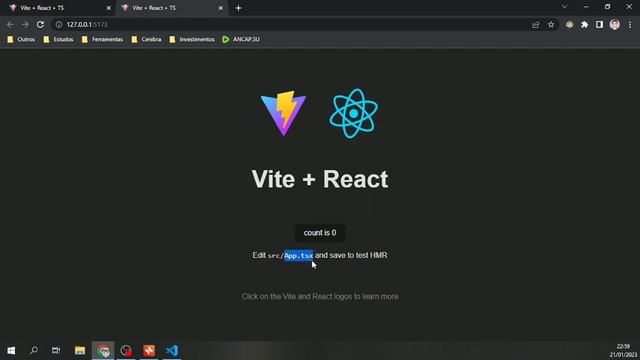
Task: Open the Extensions puzzle menu
Action: 584,24
